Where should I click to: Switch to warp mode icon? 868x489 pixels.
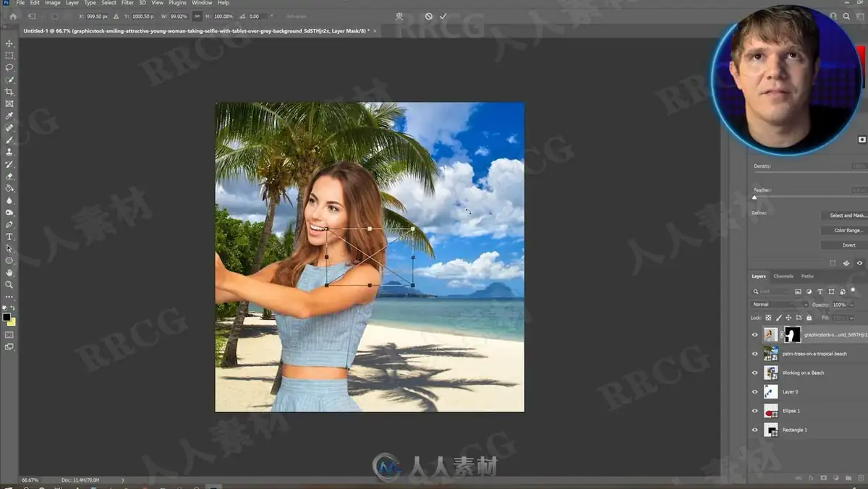click(399, 16)
